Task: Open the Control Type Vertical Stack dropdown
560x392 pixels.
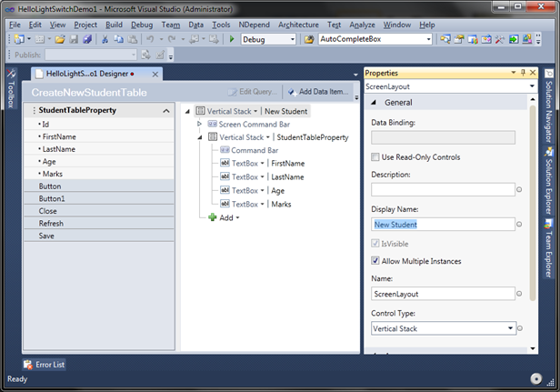Action: (510, 328)
